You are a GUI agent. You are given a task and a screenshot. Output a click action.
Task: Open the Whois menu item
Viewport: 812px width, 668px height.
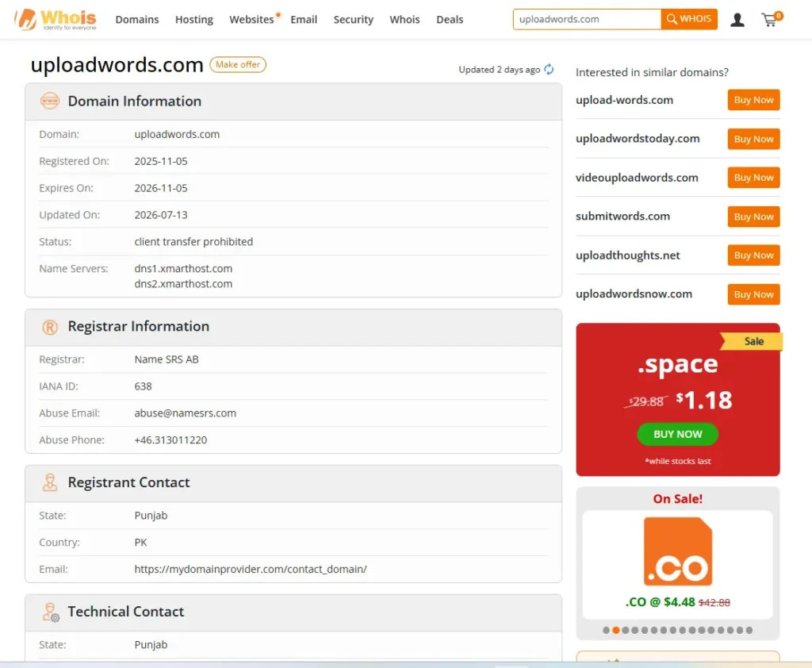pyautogui.click(x=405, y=20)
